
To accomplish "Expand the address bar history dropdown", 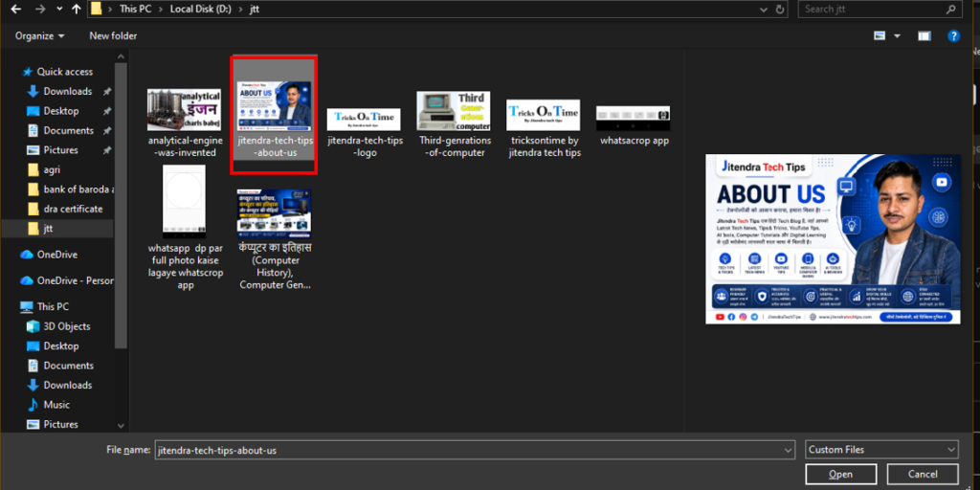I will [x=764, y=10].
